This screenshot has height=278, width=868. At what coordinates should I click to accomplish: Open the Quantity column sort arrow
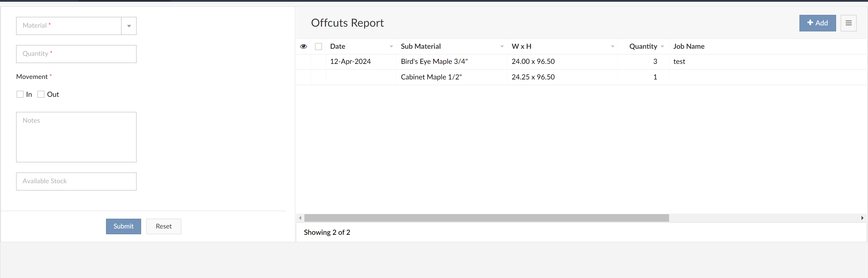click(663, 47)
